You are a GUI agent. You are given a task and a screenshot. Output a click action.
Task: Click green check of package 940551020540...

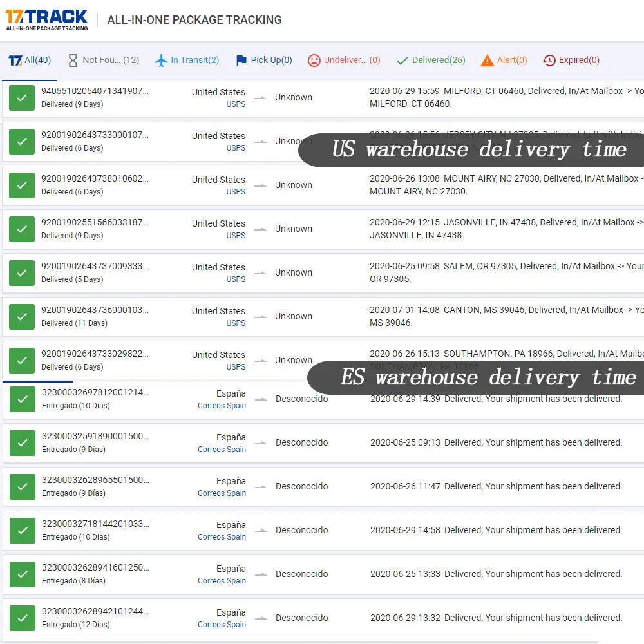(x=22, y=98)
